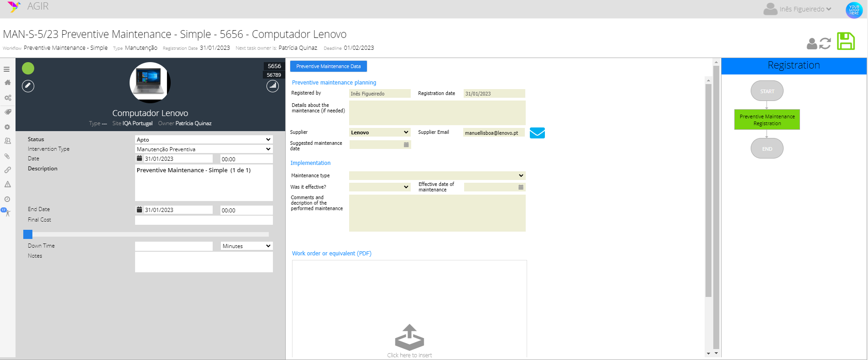Open the Status dropdown showing Apto

(204, 139)
